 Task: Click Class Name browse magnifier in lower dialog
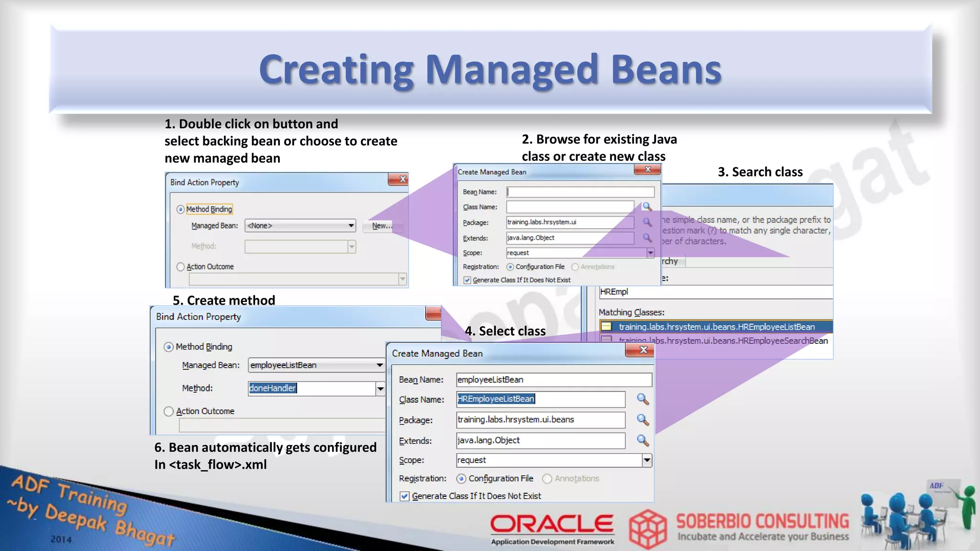[643, 399]
